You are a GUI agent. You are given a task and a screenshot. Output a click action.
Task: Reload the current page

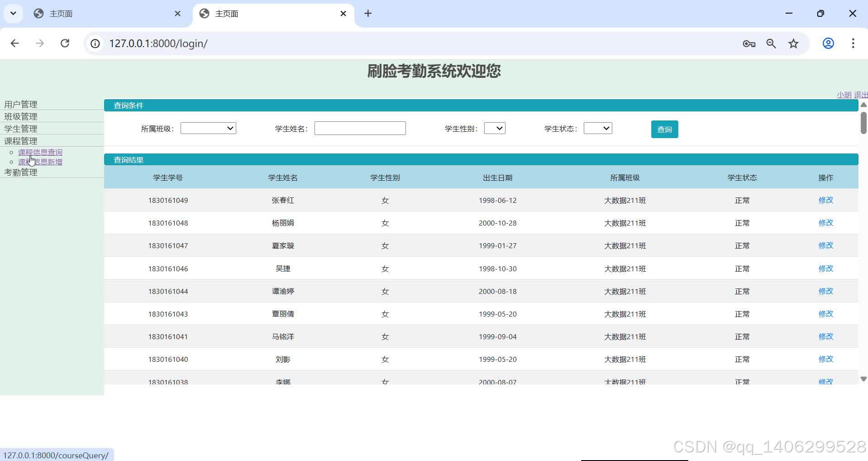65,43
